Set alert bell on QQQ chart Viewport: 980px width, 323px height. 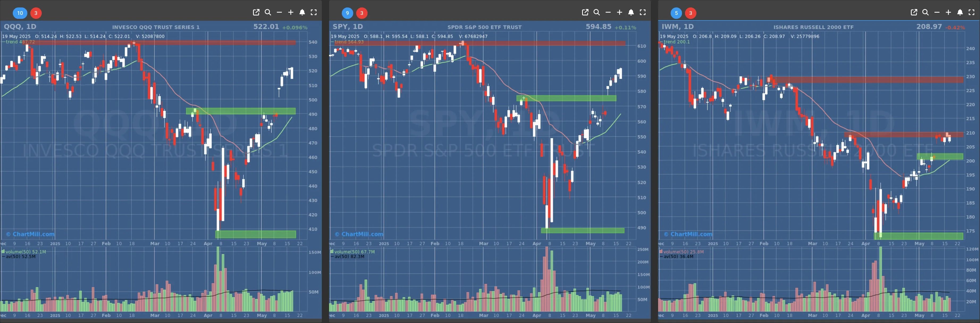(x=302, y=12)
